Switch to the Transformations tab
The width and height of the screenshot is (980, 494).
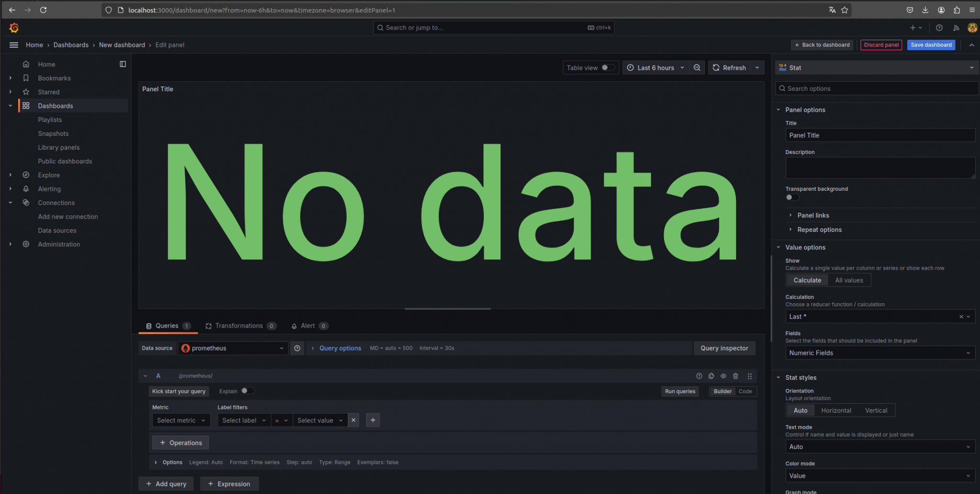239,326
